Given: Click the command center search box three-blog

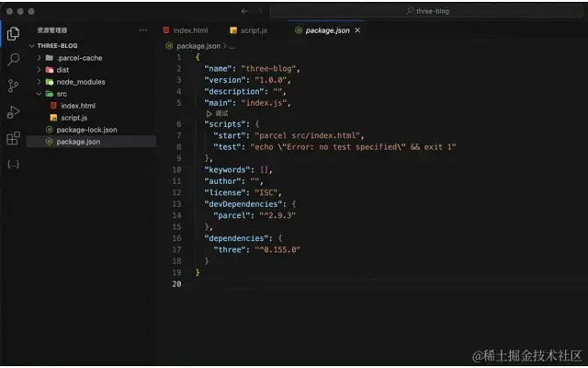Looking at the screenshot, I should coord(426,11).
